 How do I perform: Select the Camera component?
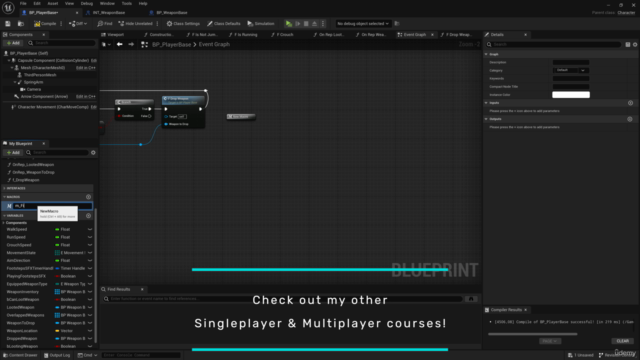point(33,89)
